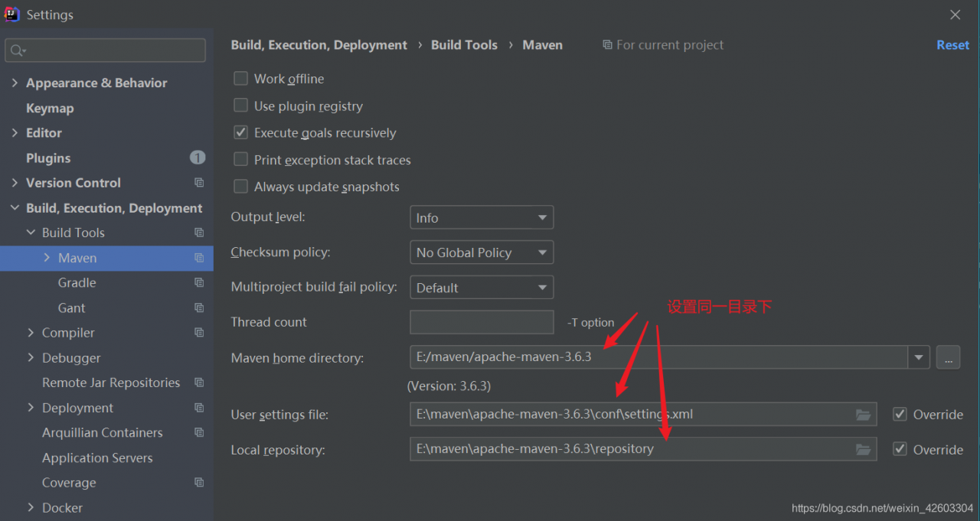Focus the settings search box
The height and width of the screenshot is (521, 980).
tap(106, 50)
